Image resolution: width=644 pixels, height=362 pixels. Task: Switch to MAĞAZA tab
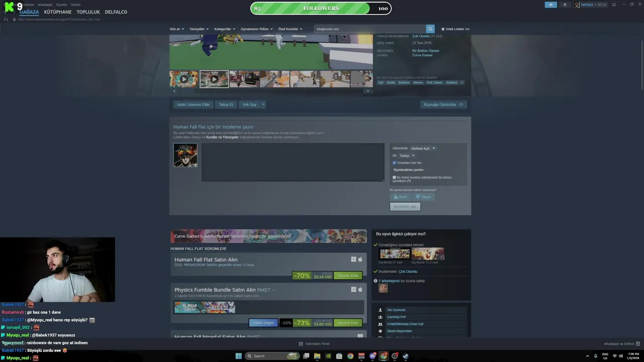click(x=29, y=12)
